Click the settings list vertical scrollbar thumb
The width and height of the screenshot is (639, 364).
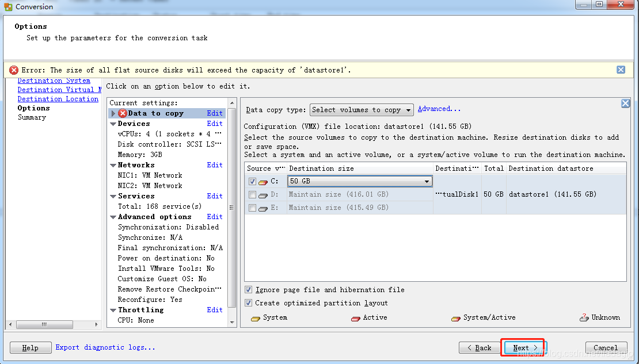(x=231, y=208)
